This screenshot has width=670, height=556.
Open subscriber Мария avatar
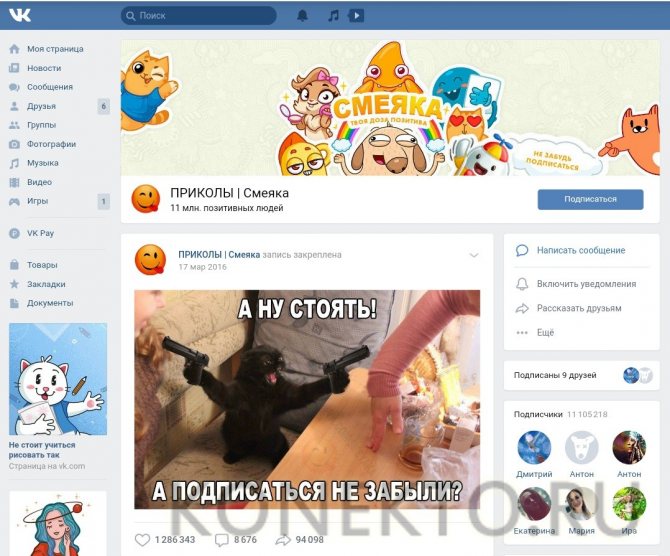click(582, 504)
